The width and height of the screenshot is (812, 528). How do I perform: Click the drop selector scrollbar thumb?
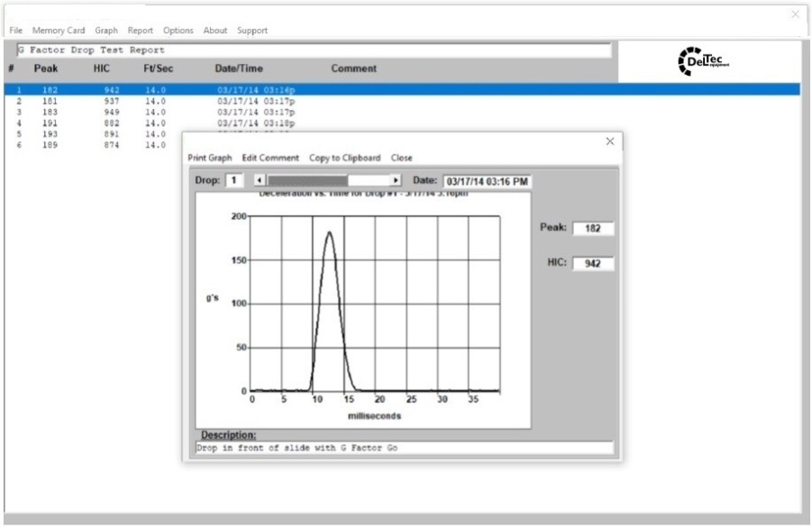click(x=306, y=181)
